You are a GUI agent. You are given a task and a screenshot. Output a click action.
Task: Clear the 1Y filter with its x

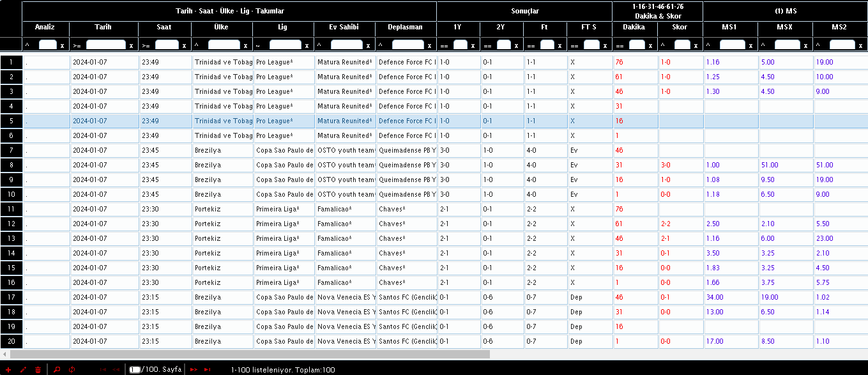473,45
